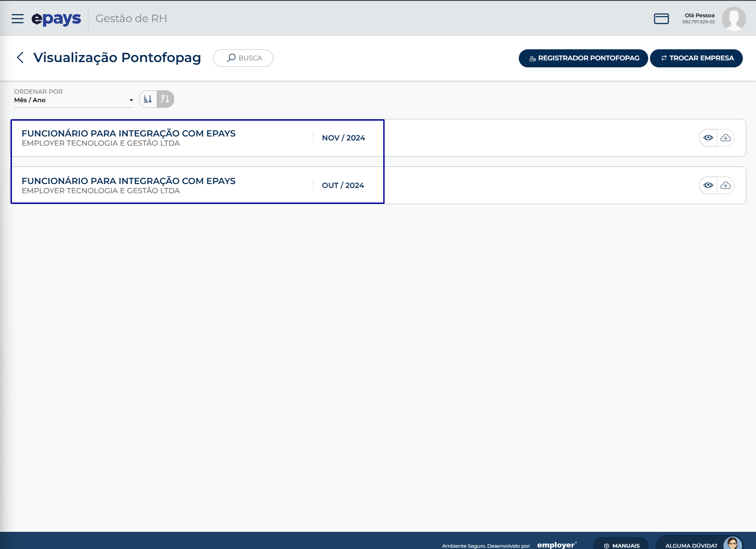This screenshot has height=549, width=756.
Task: Click the TROCAR EMPRESA button
Action: pyautogui.click(x=696, y=58)
